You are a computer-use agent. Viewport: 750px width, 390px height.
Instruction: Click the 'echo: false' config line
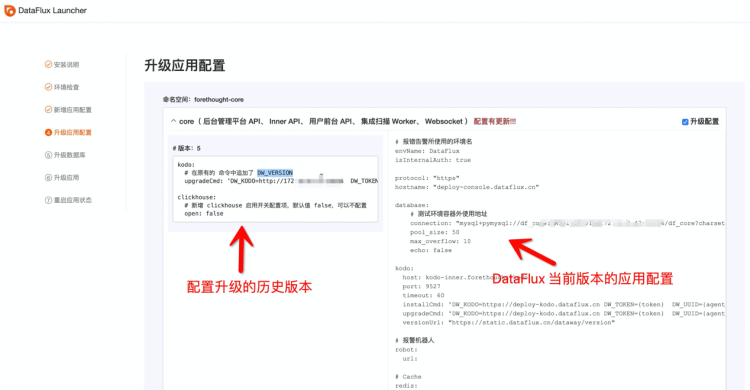click(430, 250)
